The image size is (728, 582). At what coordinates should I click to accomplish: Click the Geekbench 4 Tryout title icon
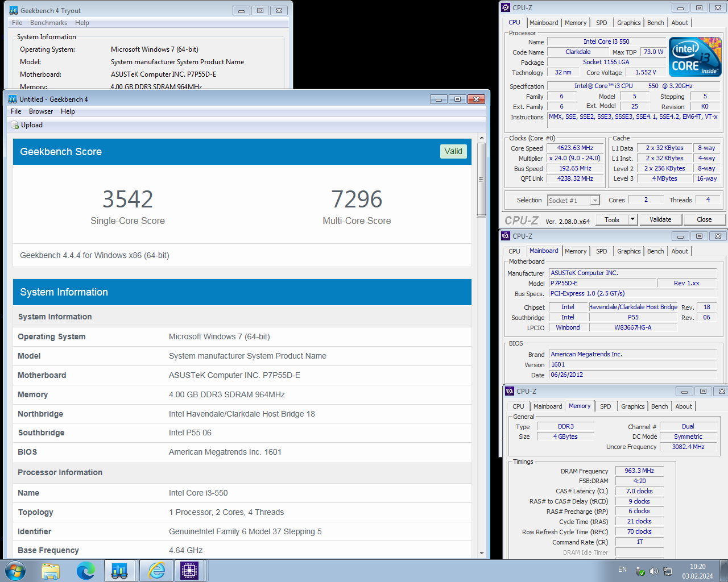pos(14,10)
